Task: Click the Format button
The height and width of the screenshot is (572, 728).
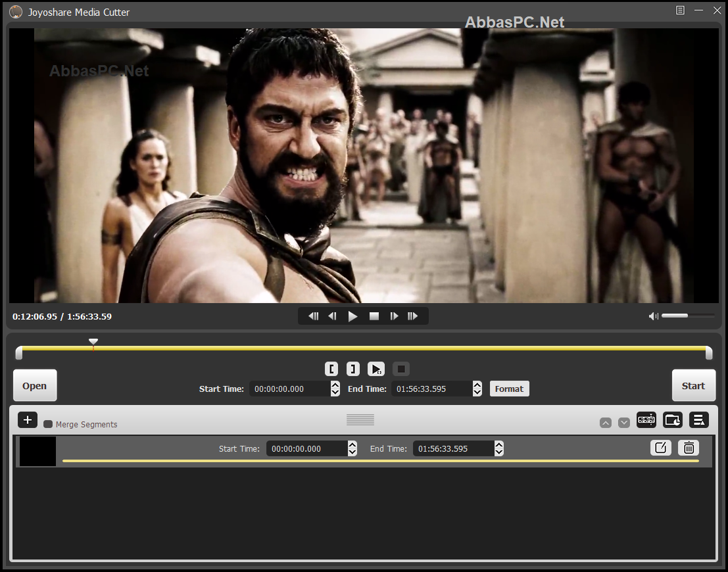Action: [x=509, y=389]
